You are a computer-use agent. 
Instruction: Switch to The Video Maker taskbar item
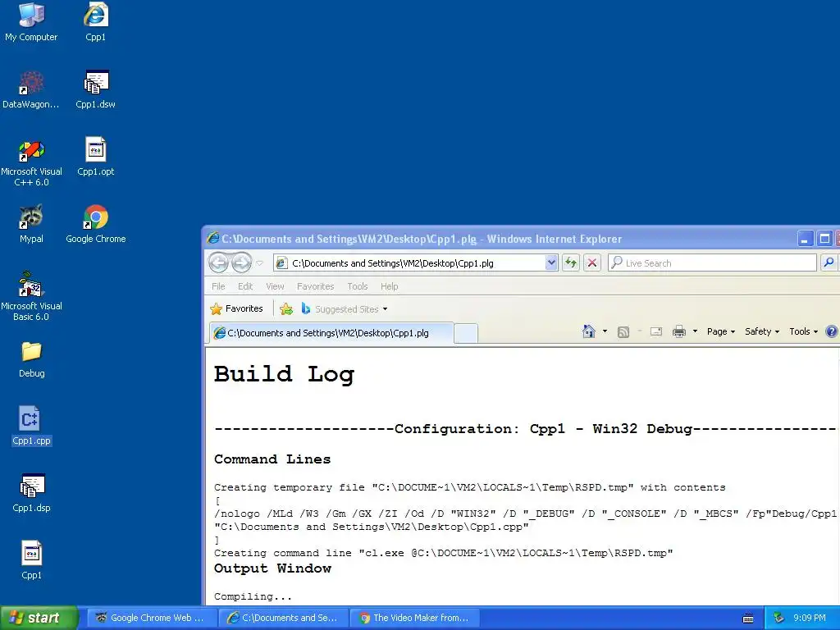(x=414, y=618)
